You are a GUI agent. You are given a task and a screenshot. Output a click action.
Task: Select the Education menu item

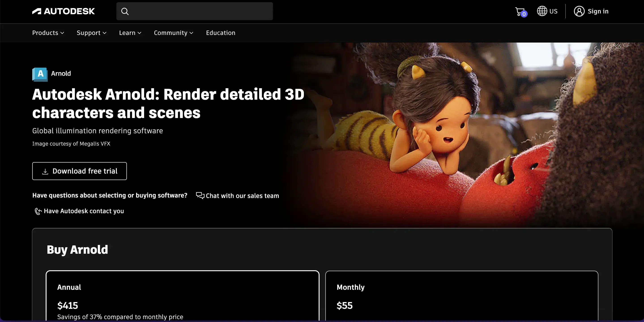(x=220, y=33)
